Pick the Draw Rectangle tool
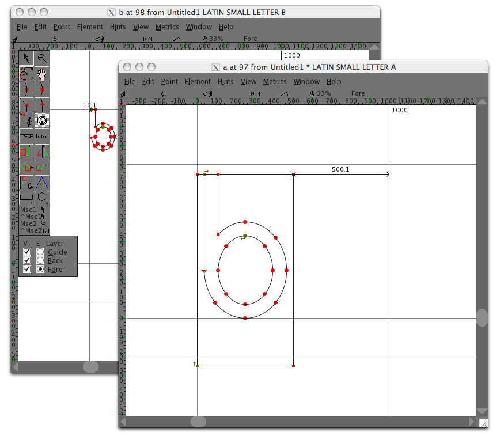Viewport: 504px width, 436px height. tap(26, 198)
